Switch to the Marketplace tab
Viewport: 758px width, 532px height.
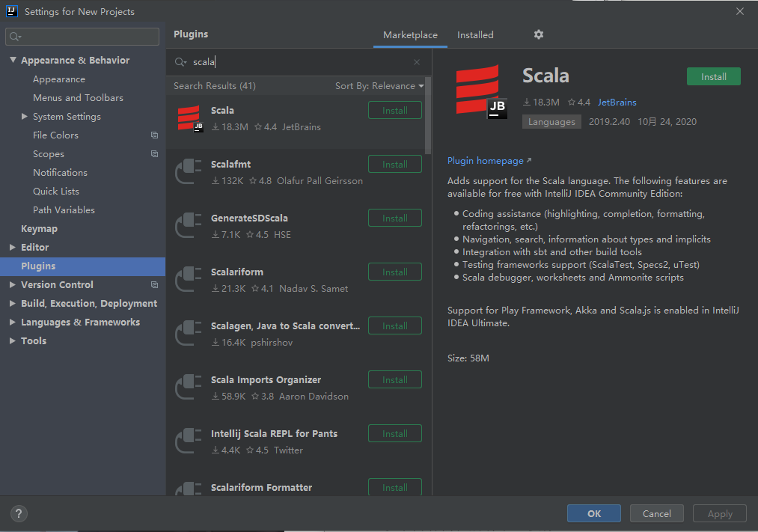click(410, 34)
